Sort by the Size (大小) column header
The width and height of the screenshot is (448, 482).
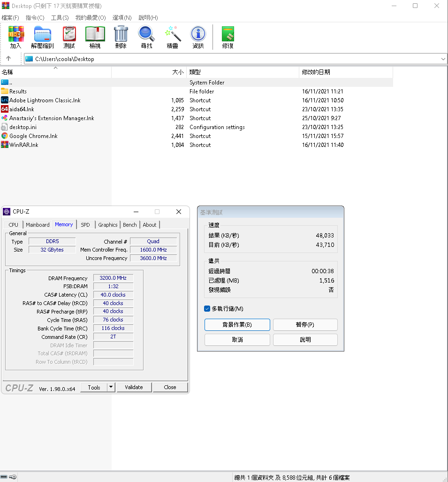pos(149,72)
